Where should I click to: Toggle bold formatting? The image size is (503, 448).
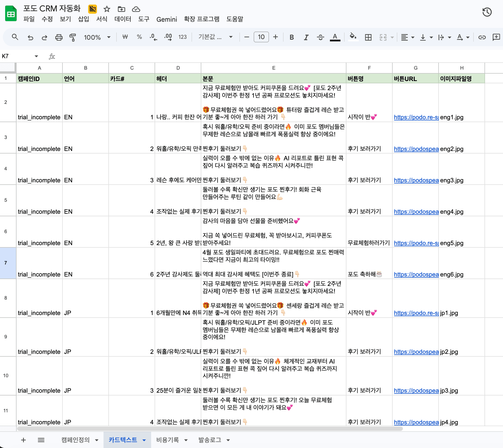point(292,37)
